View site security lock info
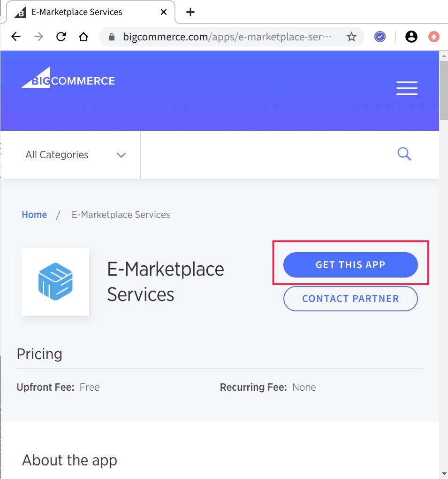 coord(112,37)
